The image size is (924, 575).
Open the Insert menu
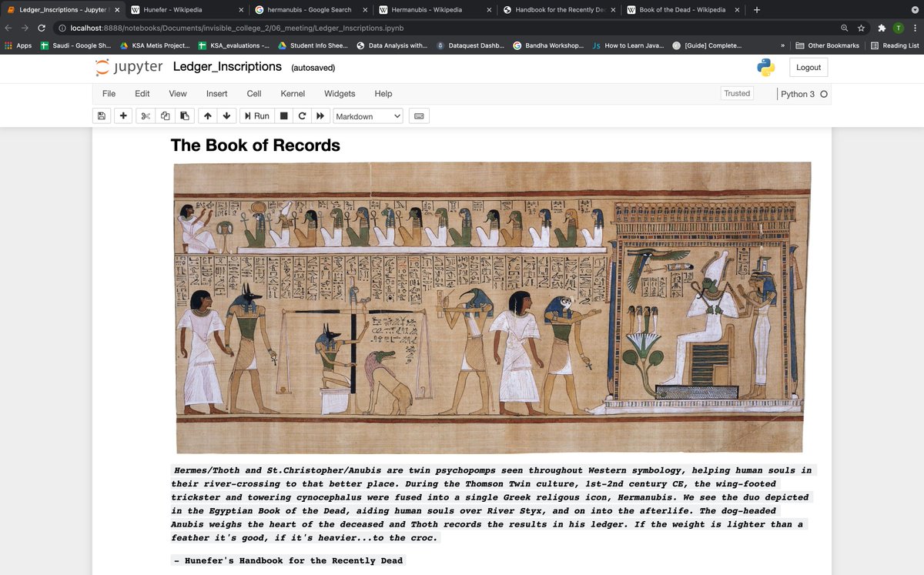(x=217, y=94)
